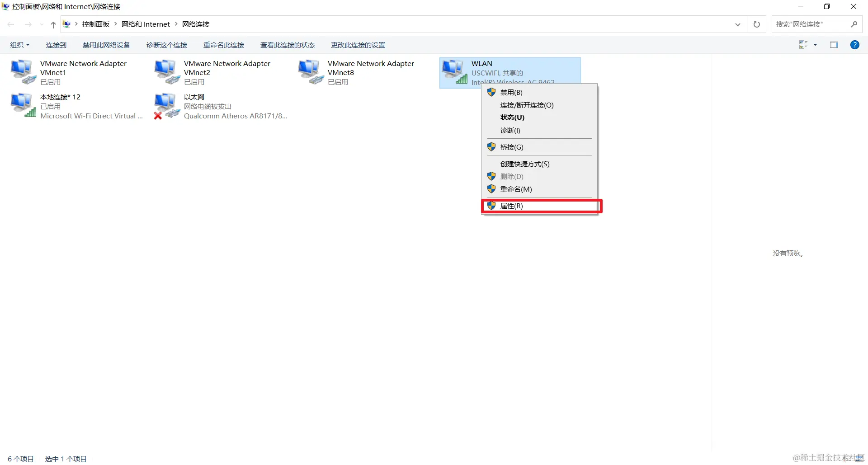Viewport: 868px width, 465px height.
Task: Go up one folder level
Action: tap(53, 24)
